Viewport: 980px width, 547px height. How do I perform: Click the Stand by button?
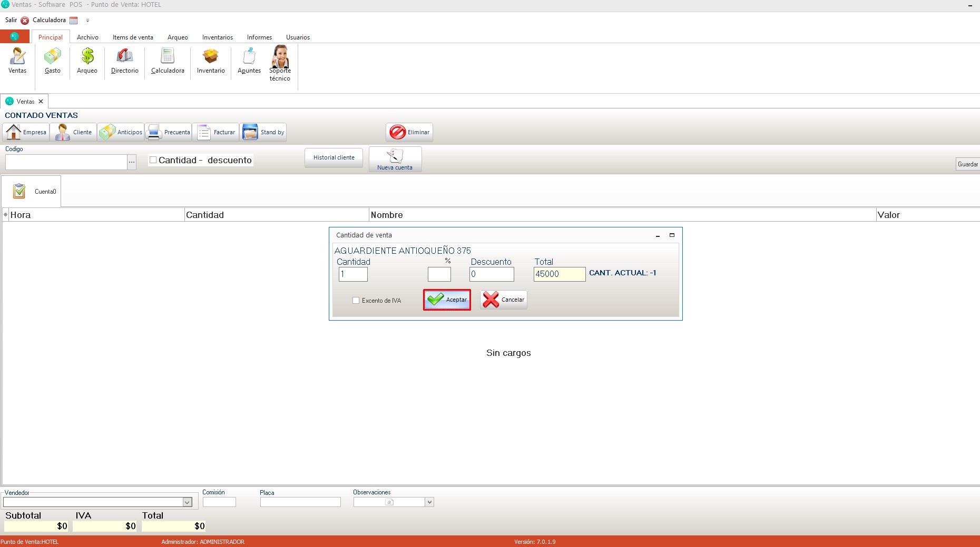coord(263,132)
